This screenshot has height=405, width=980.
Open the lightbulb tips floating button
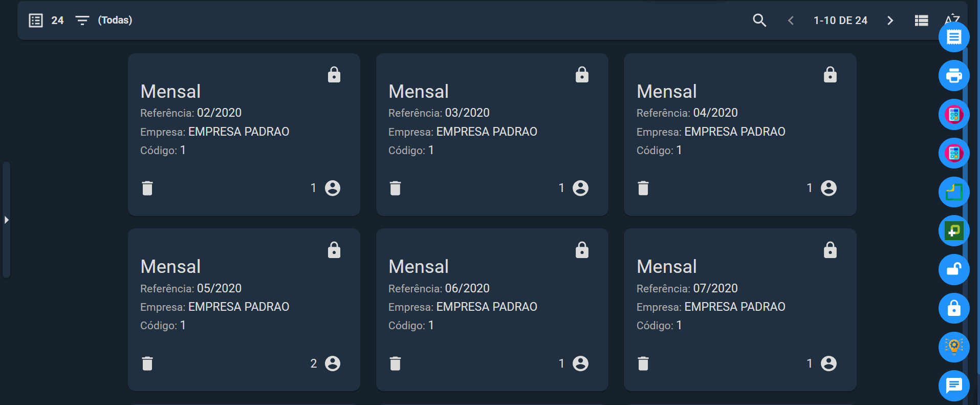point(954,347)
